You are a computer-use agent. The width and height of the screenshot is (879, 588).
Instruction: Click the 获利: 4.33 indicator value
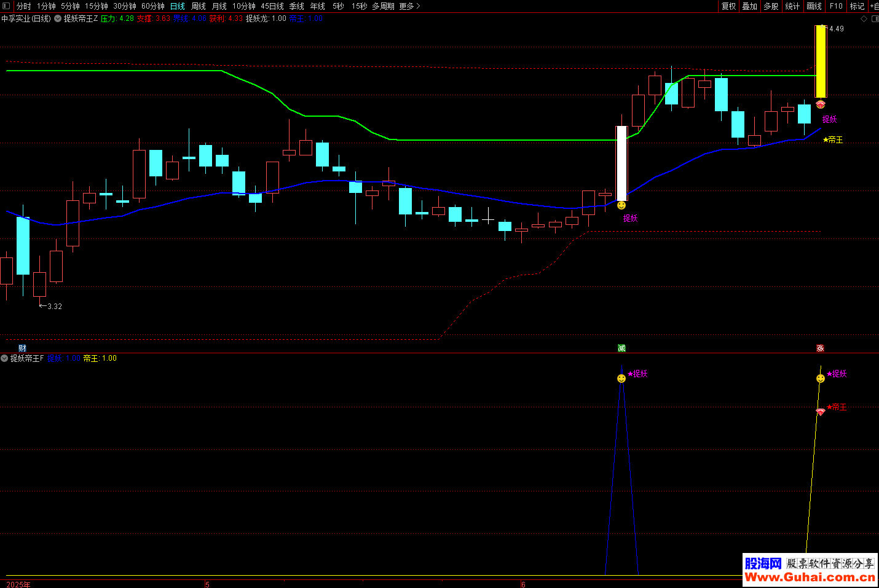pos(226,18)
